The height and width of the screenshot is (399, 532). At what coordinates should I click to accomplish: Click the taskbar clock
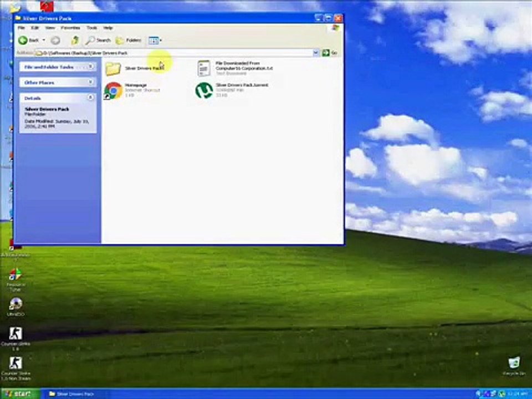[x=518, y=394]
